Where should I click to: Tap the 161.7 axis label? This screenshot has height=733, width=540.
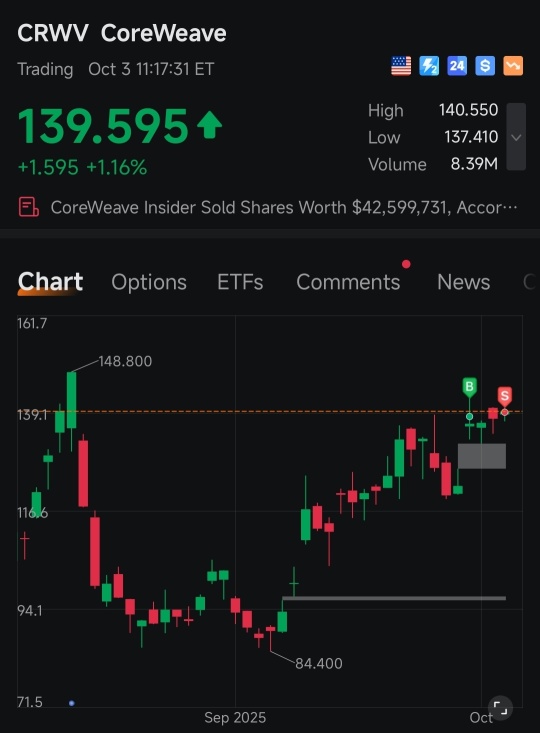point(32,323)
